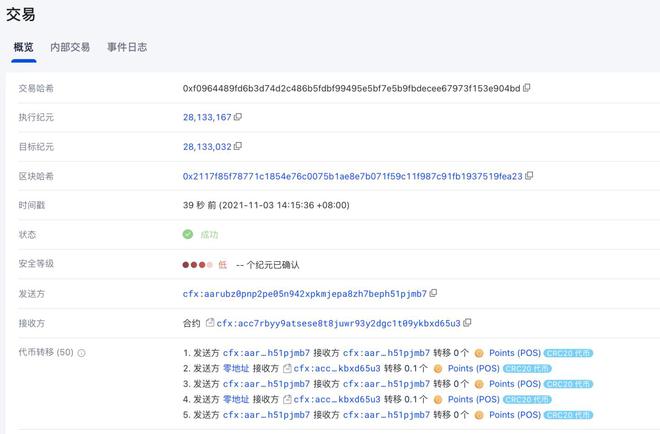
Task: Click Points token icon in transfer 2
Action: click(x=438, y=369)
